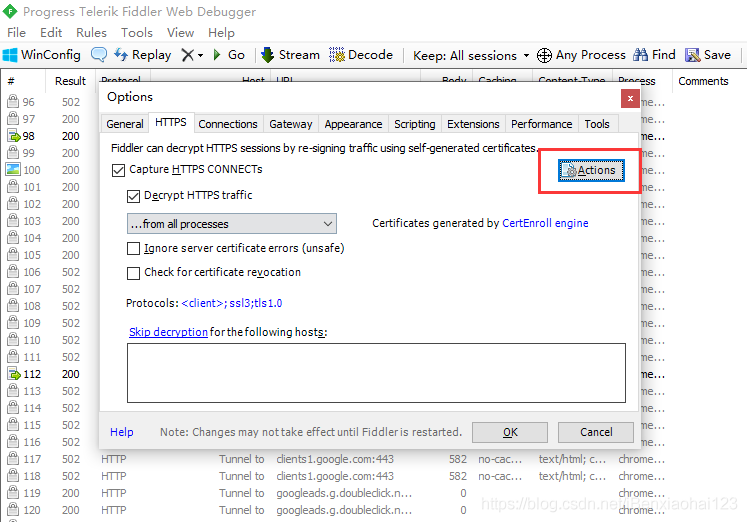Select host 'googleads.g.doubleclick.n…' of session 119
The height and width of the screenshot is (522, 747).
[x=344, y=493]
